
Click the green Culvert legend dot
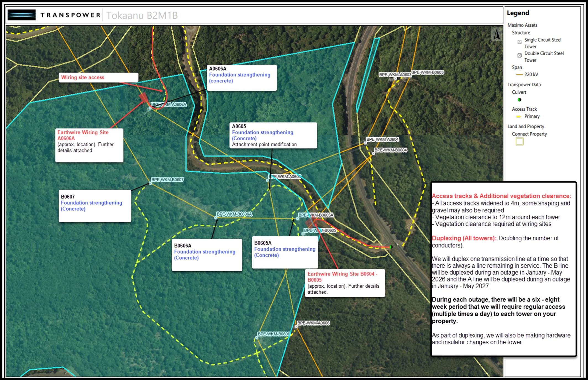(519, 100)
